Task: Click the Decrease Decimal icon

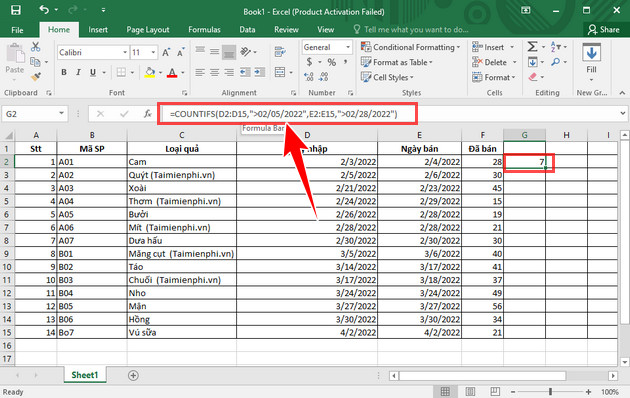Action: [x=323, y=76]
